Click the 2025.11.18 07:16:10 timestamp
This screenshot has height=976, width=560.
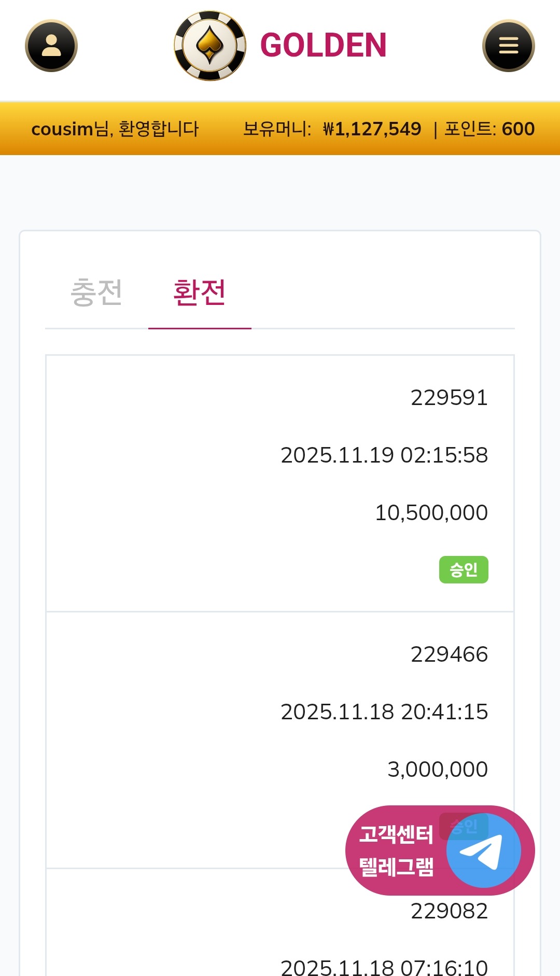click(384, 967)
